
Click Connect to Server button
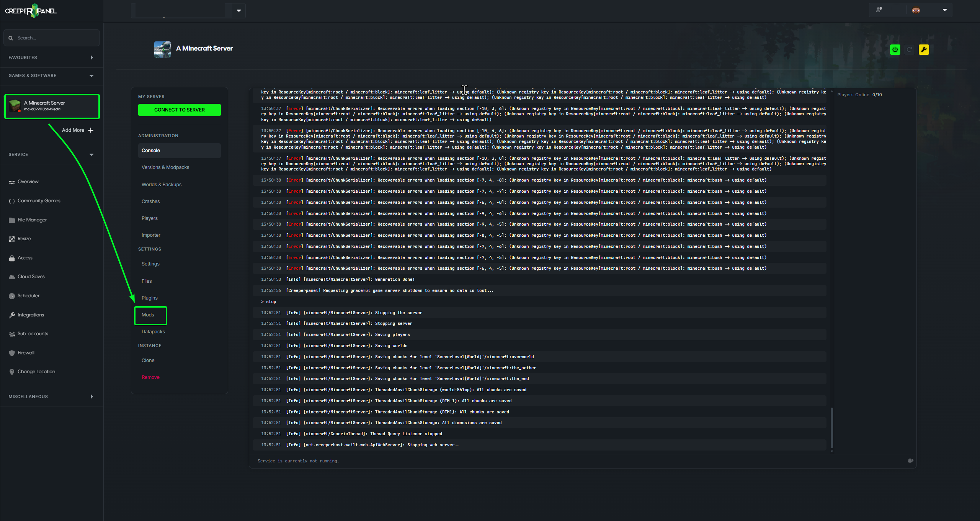click(x=180, y=110)
